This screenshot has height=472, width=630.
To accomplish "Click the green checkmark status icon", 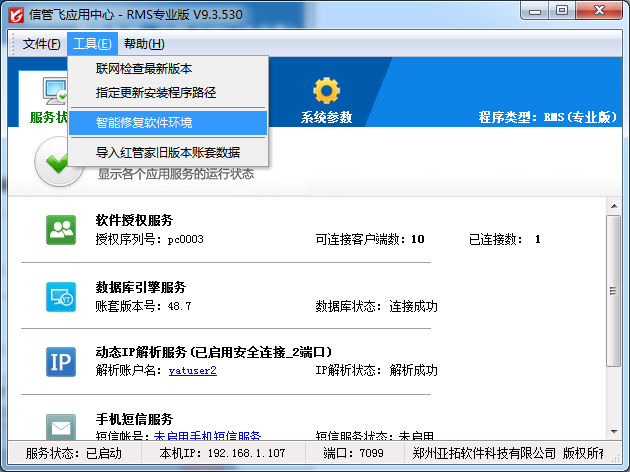I will click(59, 163).
